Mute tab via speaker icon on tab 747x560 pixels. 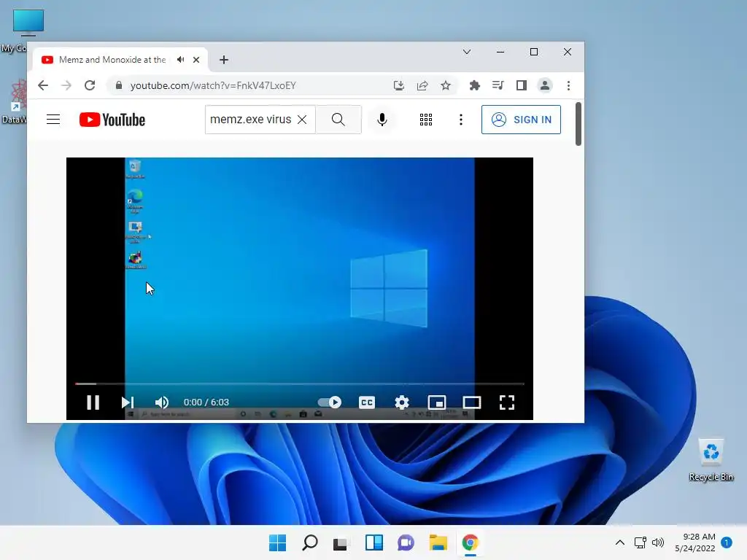(x=181, y=60)
